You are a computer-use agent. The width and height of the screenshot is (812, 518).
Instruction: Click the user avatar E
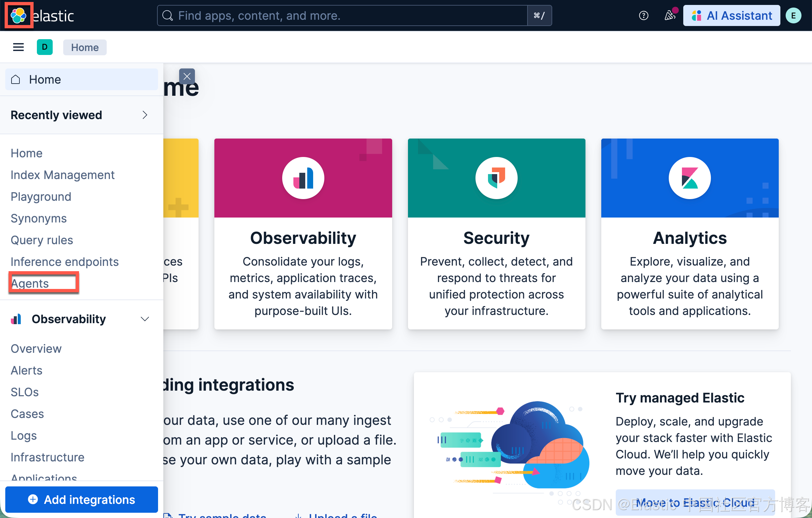pos(793,15)
